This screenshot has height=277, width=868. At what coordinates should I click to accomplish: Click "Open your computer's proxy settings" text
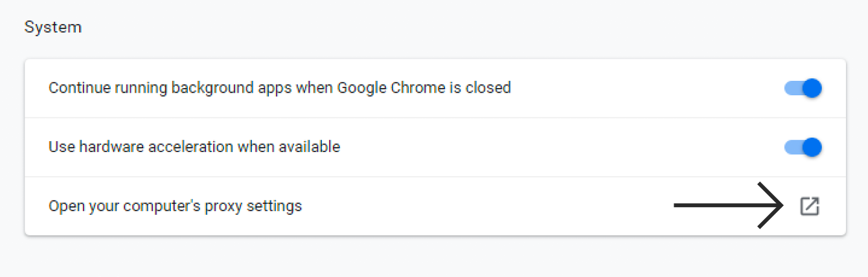(x=176, y=206)
